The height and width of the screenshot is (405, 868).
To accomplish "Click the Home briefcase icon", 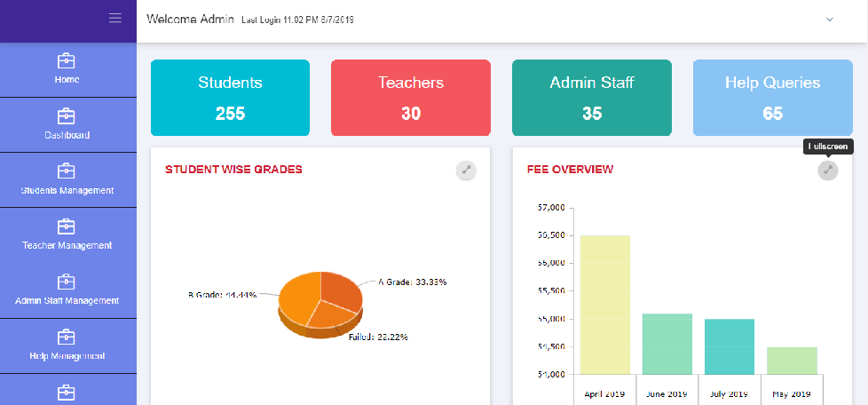I will (x=67, y=61).
